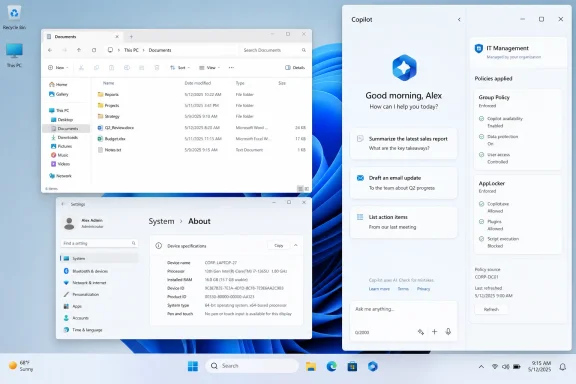576x384 pixels.
Task: Click the search magnifier in Search Documents box
Action: (x=304, y=50)
